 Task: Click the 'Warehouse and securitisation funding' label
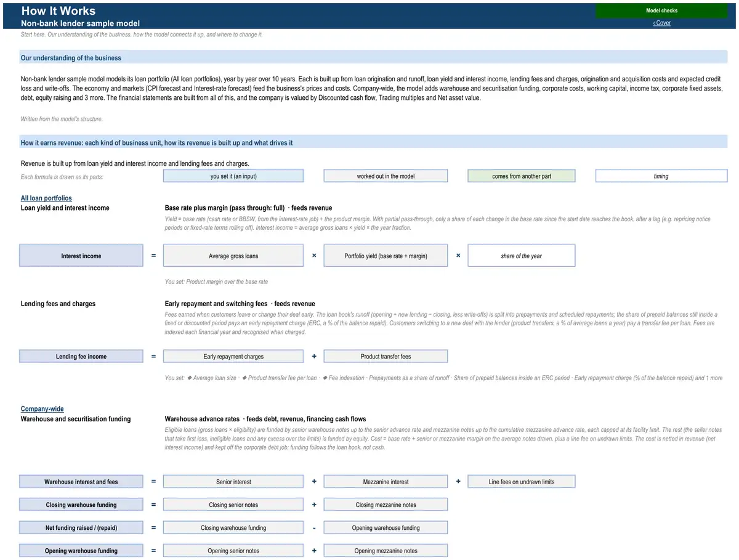76,419
